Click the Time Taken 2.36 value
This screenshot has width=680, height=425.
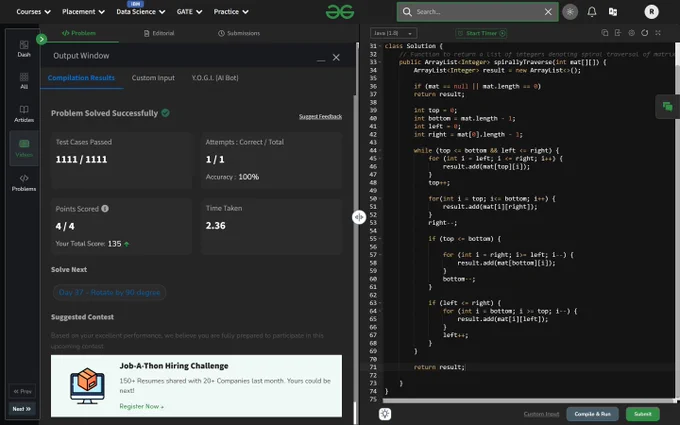[216, 226]
